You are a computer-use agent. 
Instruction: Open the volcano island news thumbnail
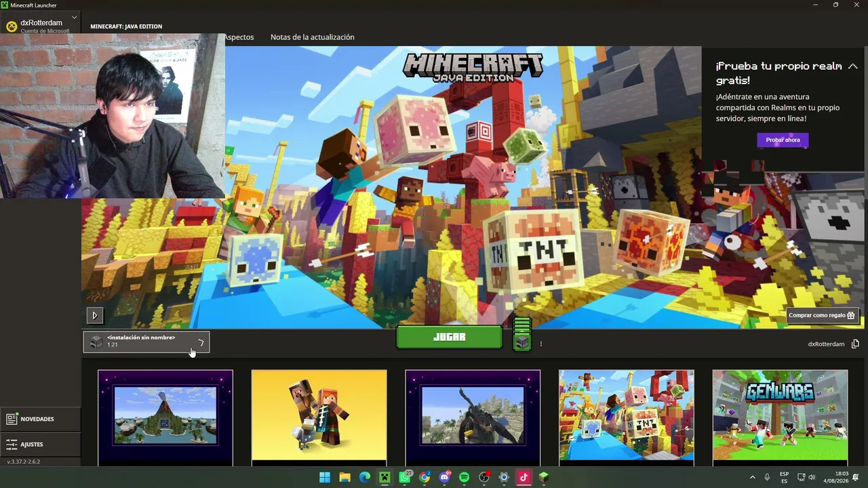[x=165, y=418]
